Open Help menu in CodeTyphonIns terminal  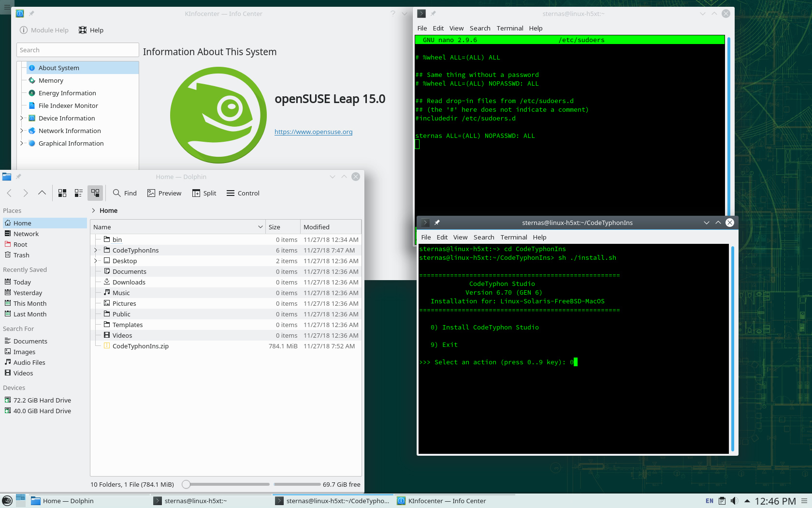point(539,237)
